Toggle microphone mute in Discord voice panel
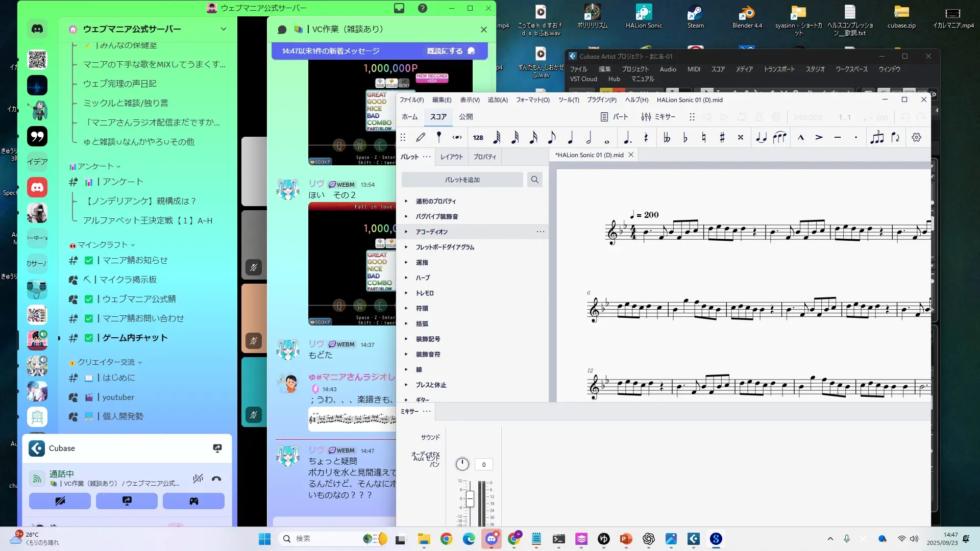Screen dimensions: 980x551 point(198,479)
